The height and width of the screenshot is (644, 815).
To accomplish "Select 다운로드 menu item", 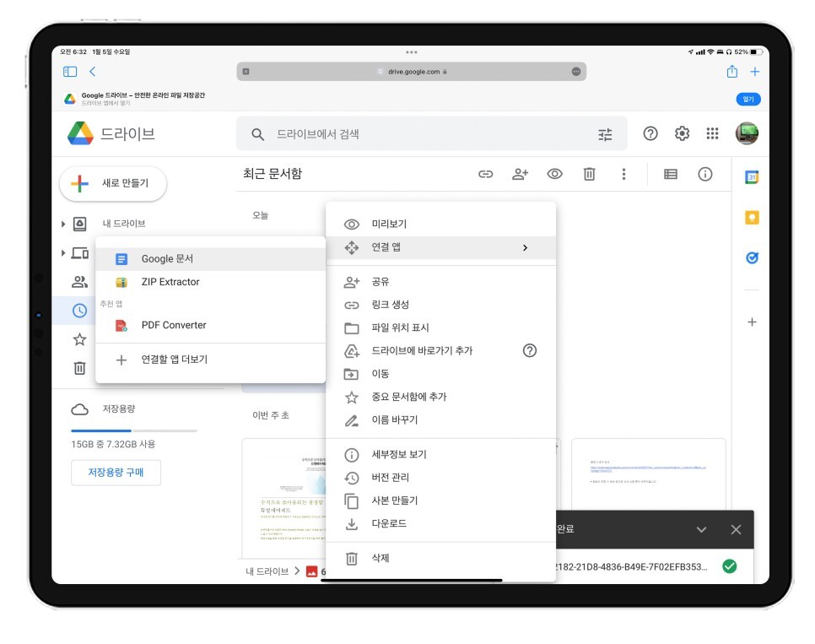I will click(440, 523).
